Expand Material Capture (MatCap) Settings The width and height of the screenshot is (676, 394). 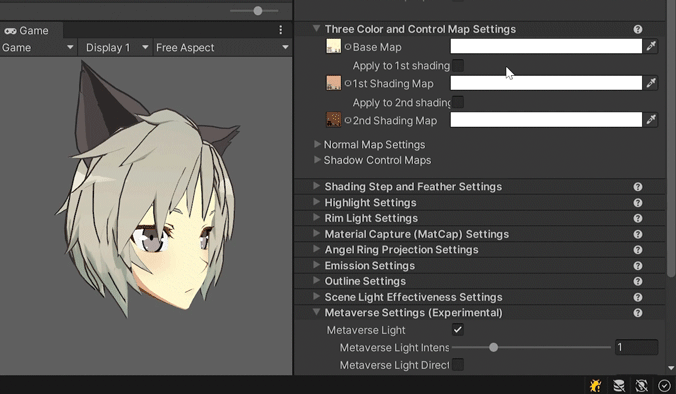tap(316, 233)
